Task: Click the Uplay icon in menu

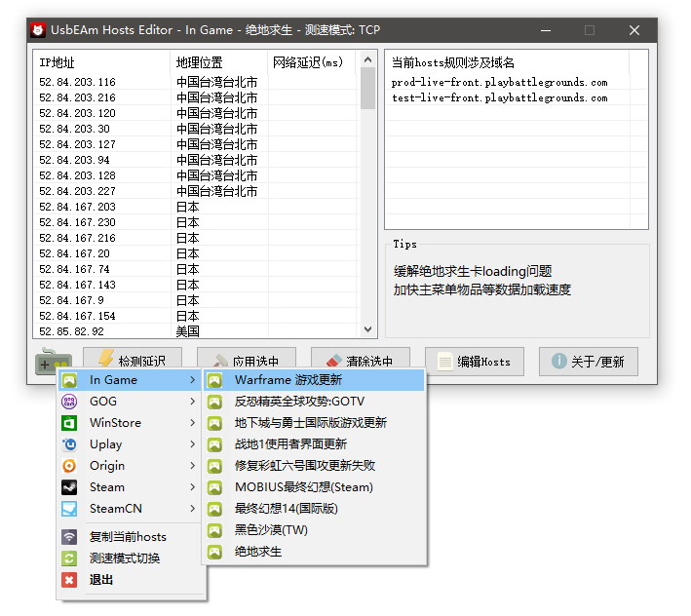Action: [69, 444]
